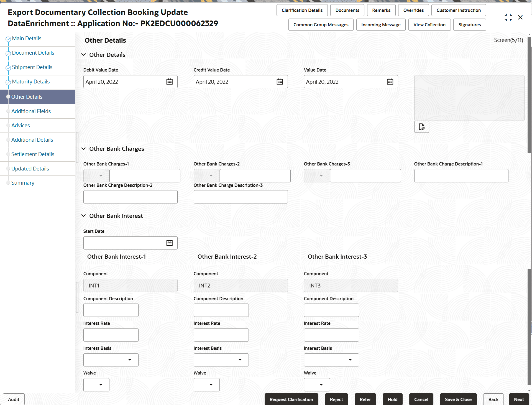Screen dimensions: 532x405
Task: Go to Settlement Details step
Action: tap(33, 154)
